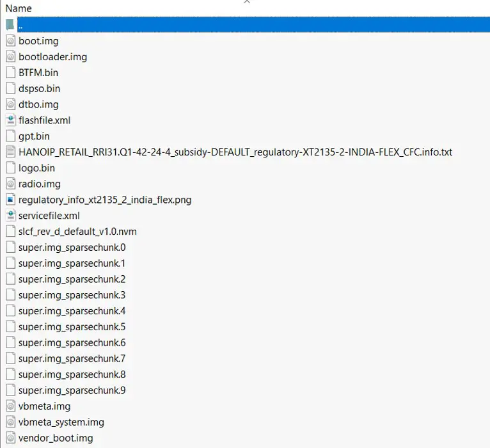Select the super.img_sparsechunk.1 file name
Image resolution: width=490 pixels, height=448 pixels.
pyautogui.click(x=72, y=264)
